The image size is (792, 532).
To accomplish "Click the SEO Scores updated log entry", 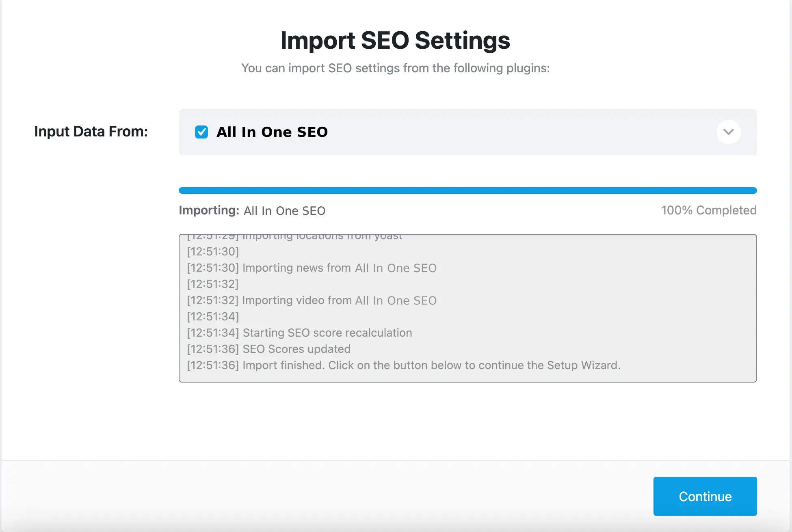I will [x=268, y=349].
